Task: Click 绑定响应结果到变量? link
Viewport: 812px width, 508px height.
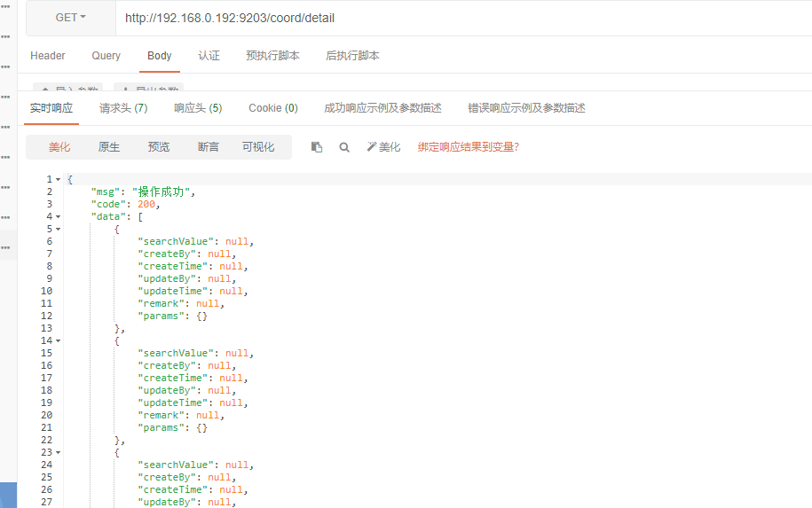Action: point(469,147)
